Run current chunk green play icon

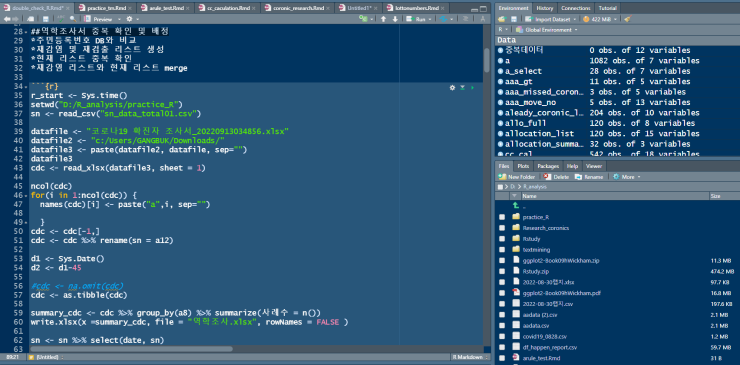pyautogui.click(x=473, y=87)
